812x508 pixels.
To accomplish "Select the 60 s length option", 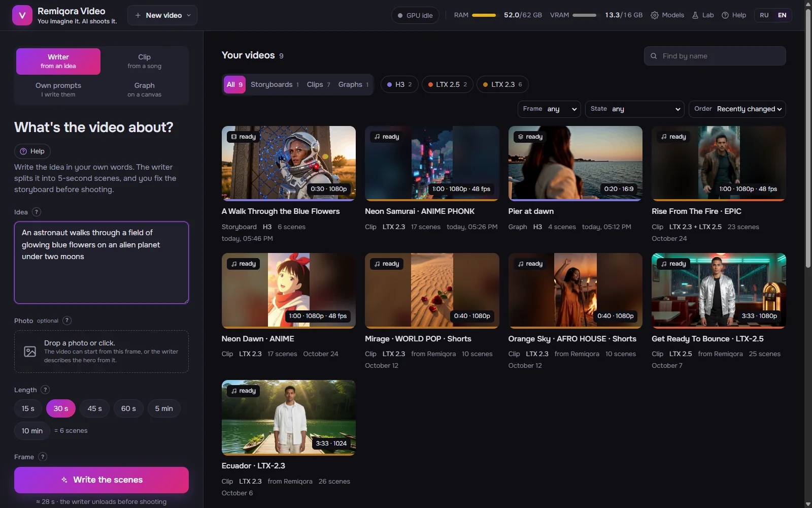I will (x=128, y=408).
